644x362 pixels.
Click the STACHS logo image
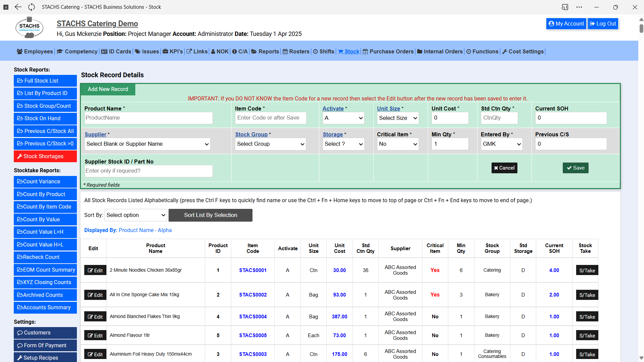[x=30, y=27]
